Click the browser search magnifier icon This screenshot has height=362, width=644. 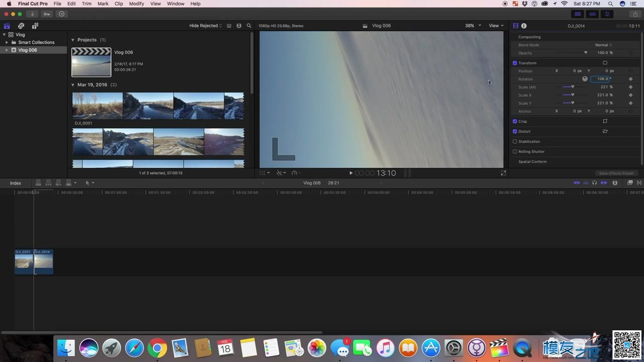tap(249, 26)
